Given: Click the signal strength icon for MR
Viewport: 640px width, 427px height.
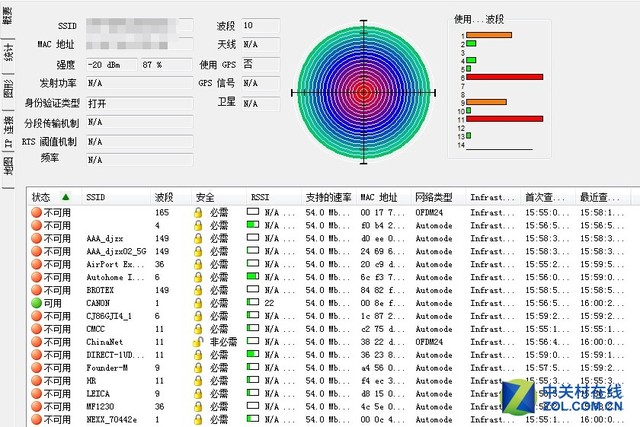Looking at the screenshot, I should point(253,380).
